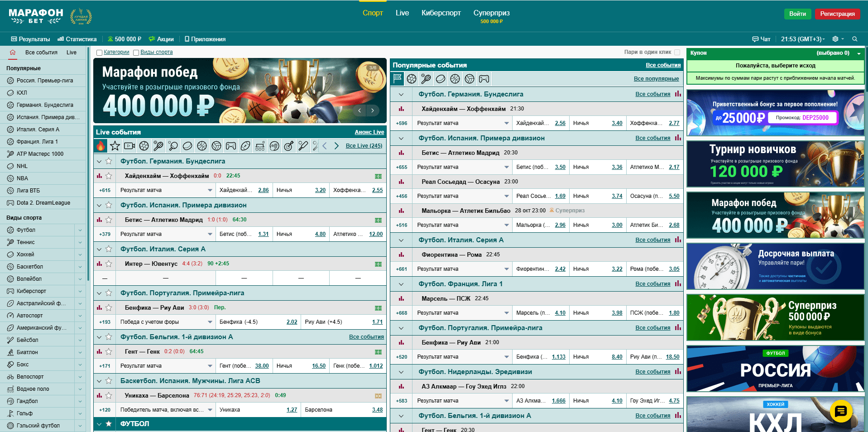Filter Live events by football icon

(144, 146)
